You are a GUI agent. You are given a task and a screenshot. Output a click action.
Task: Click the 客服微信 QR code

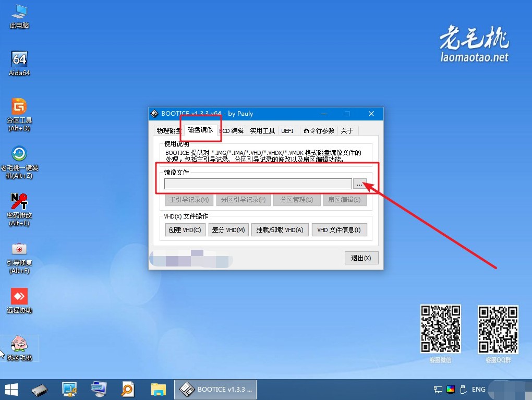pyautogui.click(x=440, y=329)
